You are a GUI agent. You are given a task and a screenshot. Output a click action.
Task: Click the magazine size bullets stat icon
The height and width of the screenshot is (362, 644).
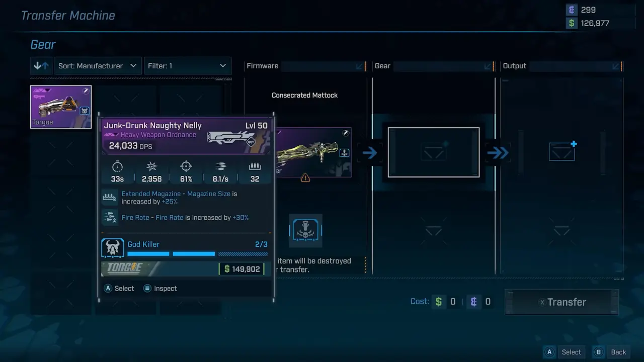pos(255,166)
